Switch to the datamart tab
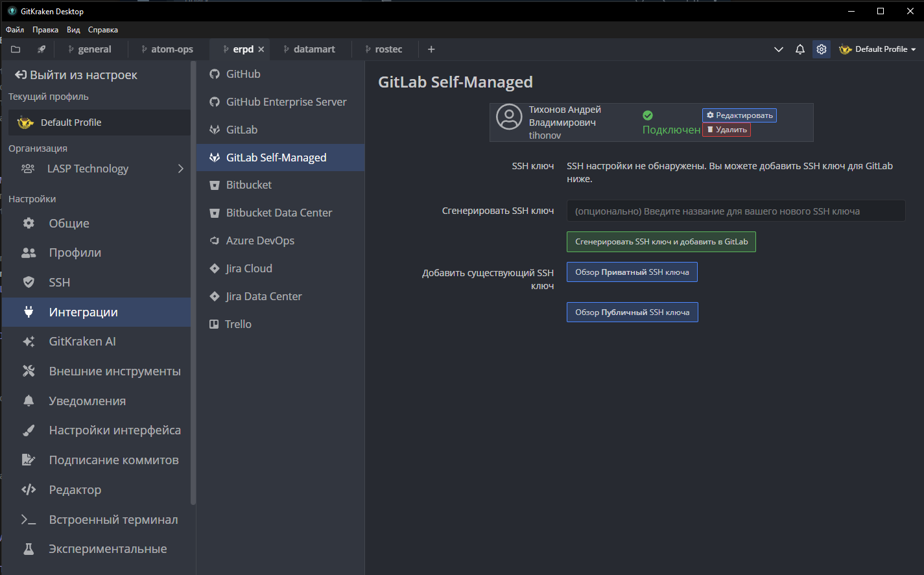 point(309,49)
